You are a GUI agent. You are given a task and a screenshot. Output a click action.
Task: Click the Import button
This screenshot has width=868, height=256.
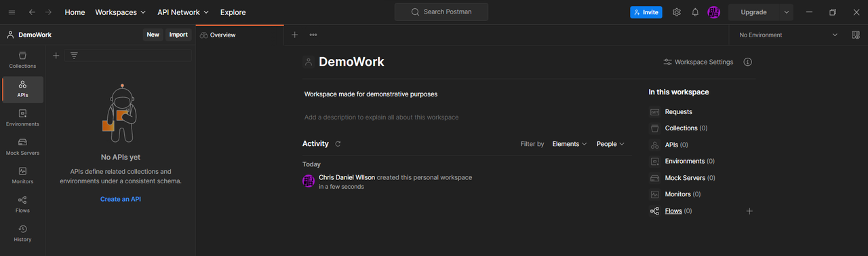(178, 35)
